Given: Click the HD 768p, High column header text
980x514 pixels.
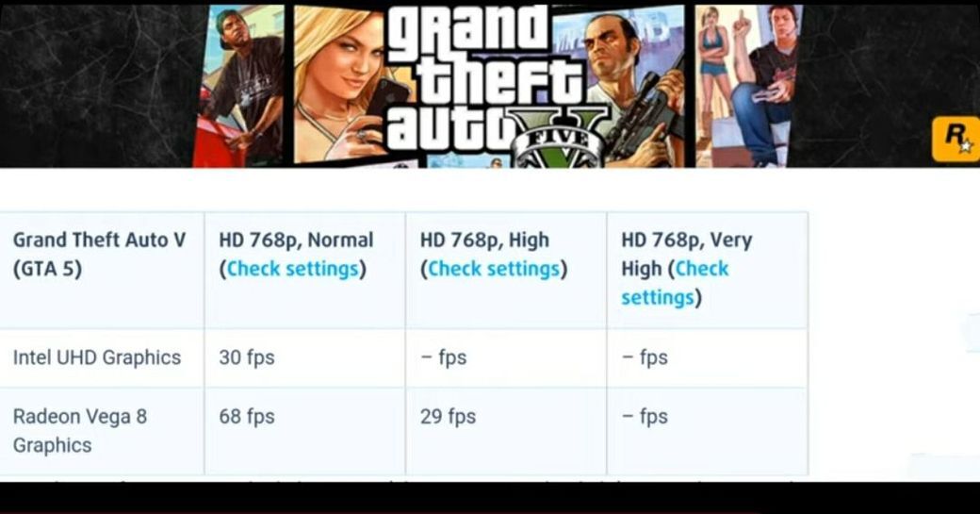Looking at the screenshot, I should (x=494, y=255).
